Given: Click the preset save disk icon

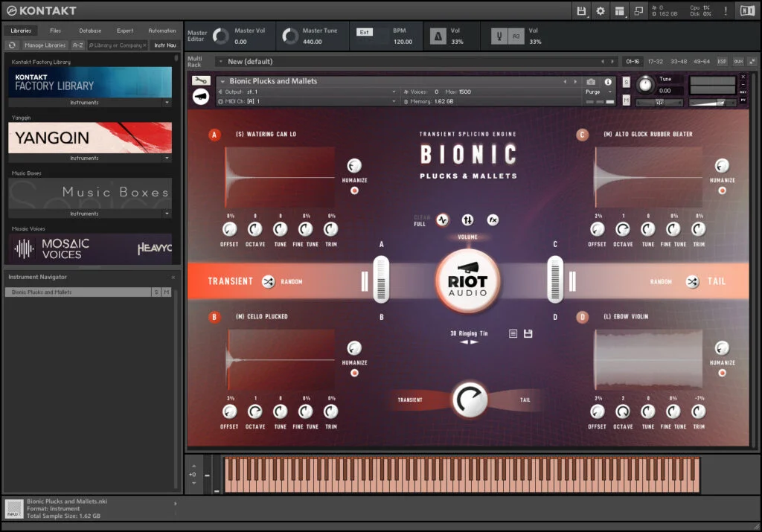Looking at the screenshot, I should coord(528,333).
